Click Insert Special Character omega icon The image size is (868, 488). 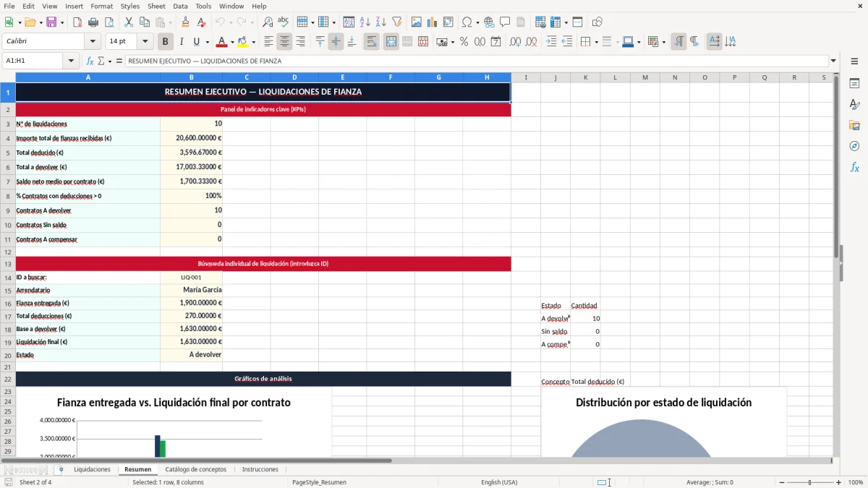pyautogui.click(x=467, y=22)
